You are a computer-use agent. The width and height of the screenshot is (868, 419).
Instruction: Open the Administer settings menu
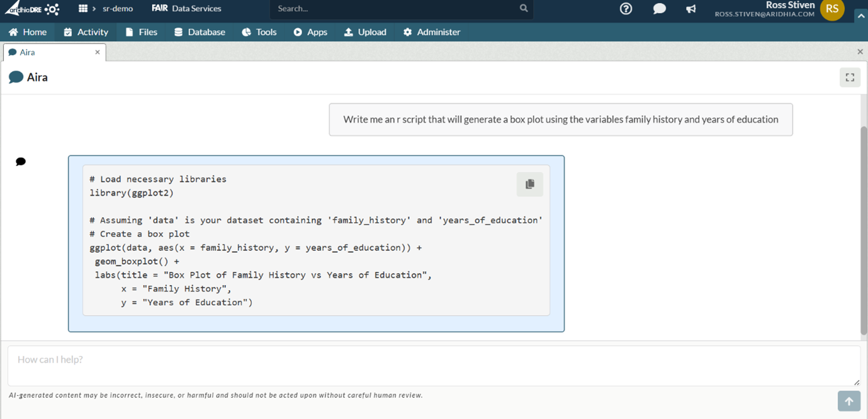(432, 32)
